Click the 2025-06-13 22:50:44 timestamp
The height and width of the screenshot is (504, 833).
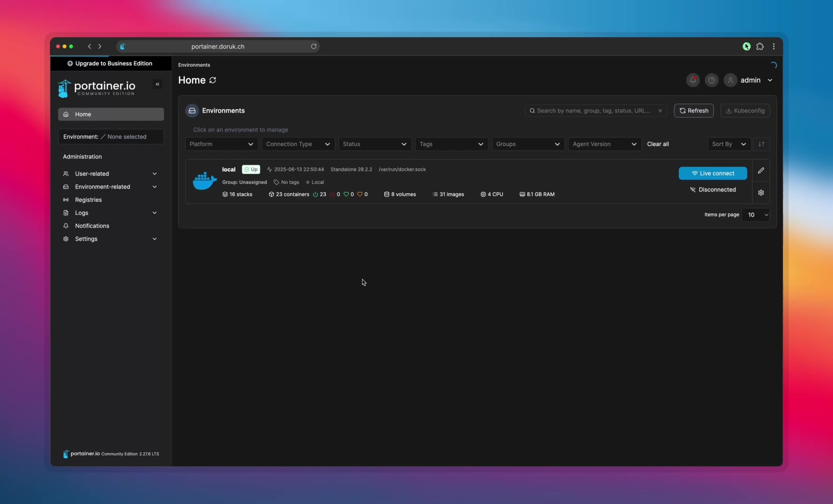(x=295, y=169)
